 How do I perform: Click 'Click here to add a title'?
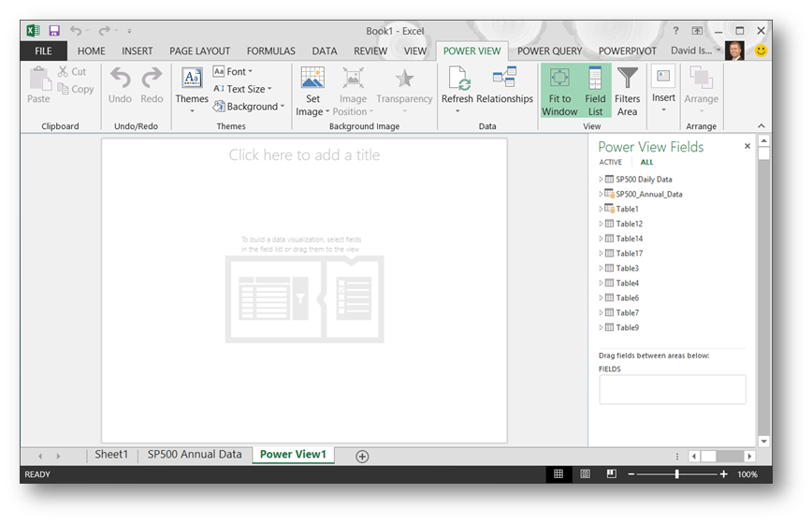305,154
